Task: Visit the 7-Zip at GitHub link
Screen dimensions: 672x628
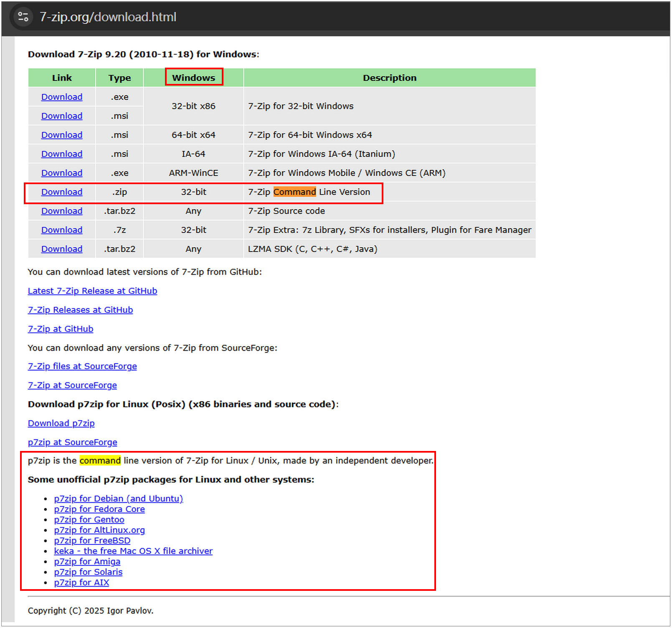Action: click(x=61, y=329)
